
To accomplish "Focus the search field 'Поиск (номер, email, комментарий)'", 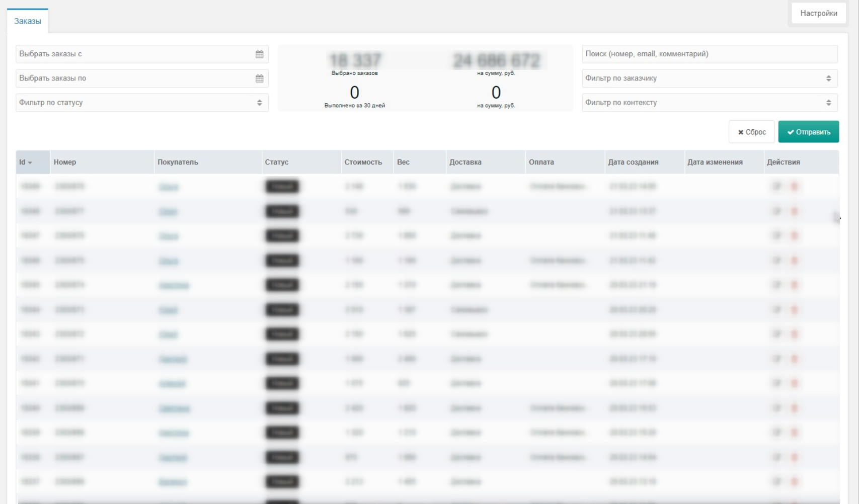I will click(x=709, y=54).
